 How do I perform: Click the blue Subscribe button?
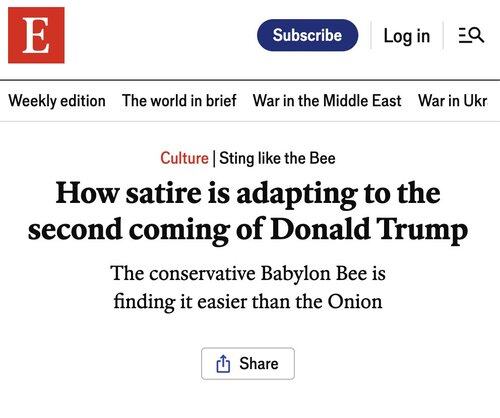[307, 35]
